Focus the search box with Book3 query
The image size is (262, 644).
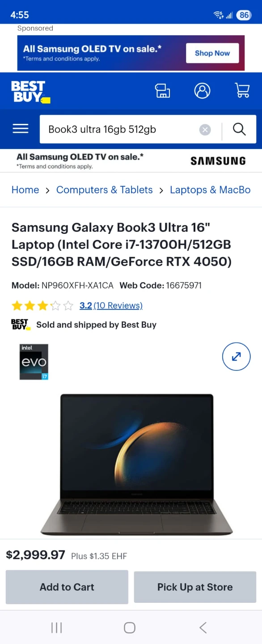pos(121,129)
